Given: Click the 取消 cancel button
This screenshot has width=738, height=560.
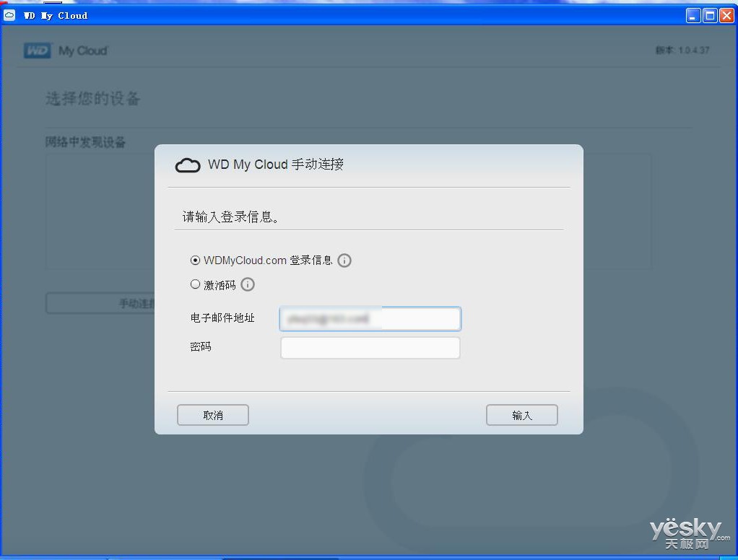Looking at the screenshot, I should 213,415.
